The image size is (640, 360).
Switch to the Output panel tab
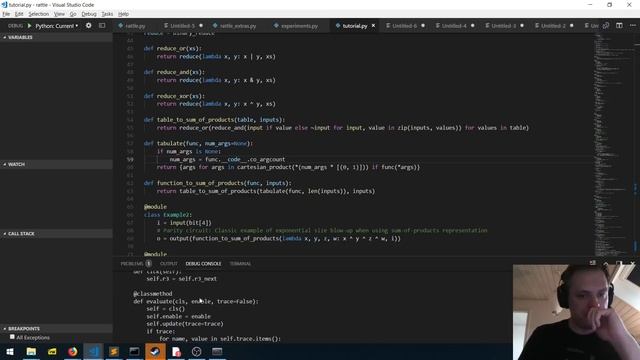[x=169, y=264]
